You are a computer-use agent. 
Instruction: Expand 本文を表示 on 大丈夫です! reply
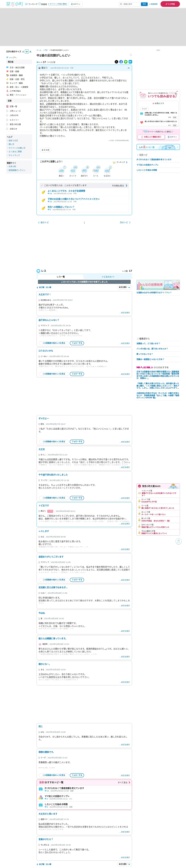(125, 313)
